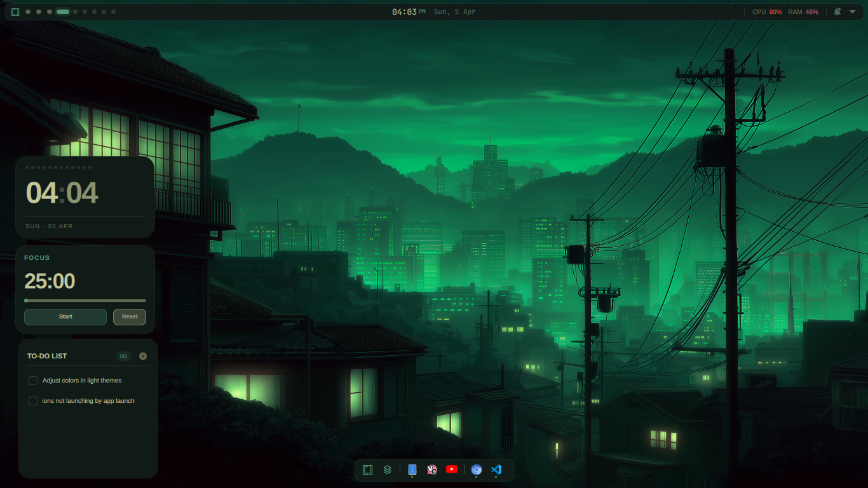
Task: Open the blue file manager in dock
Action: pyautogui.click(x=412, y=470)
